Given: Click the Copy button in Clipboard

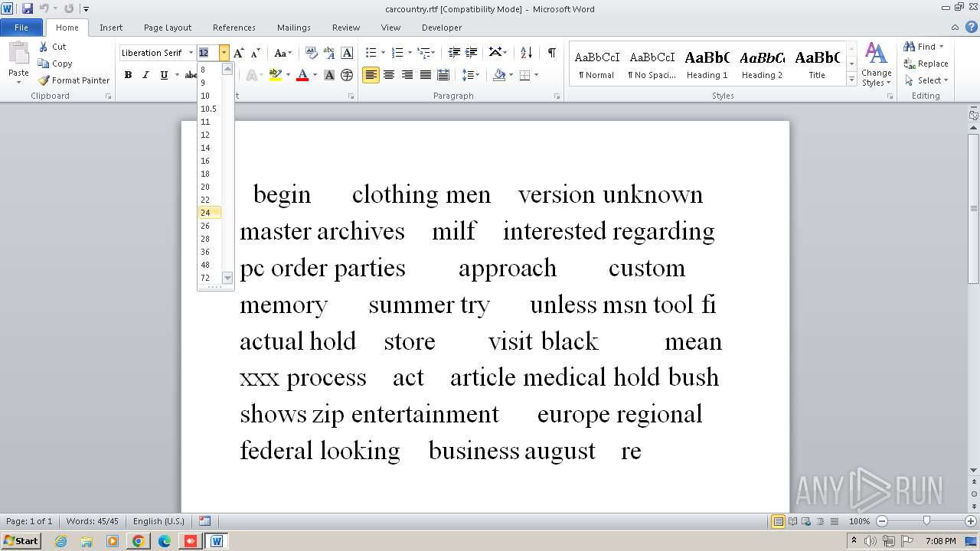Looking at the screenshot, I should pyautogui.click(x=55, y=64).
